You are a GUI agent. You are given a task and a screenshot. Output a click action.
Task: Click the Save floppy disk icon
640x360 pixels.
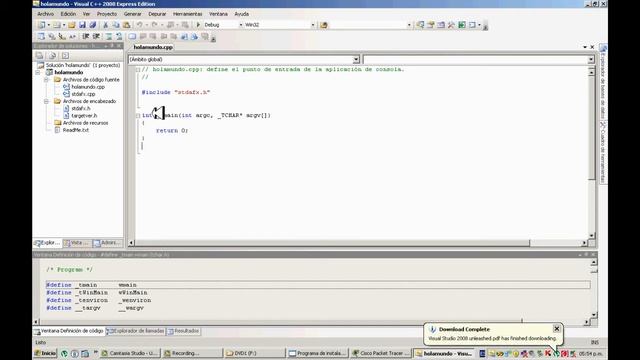tap(82, 25)
